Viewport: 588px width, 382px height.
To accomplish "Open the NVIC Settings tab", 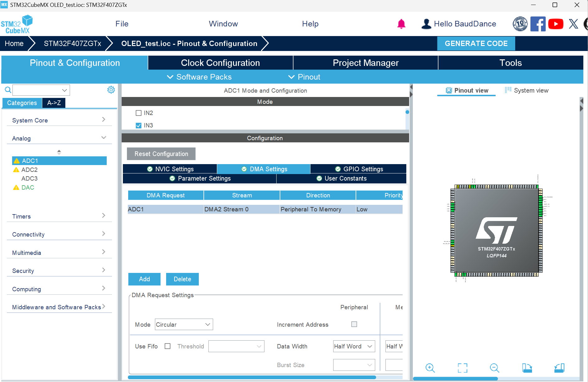I will point(170,169).
